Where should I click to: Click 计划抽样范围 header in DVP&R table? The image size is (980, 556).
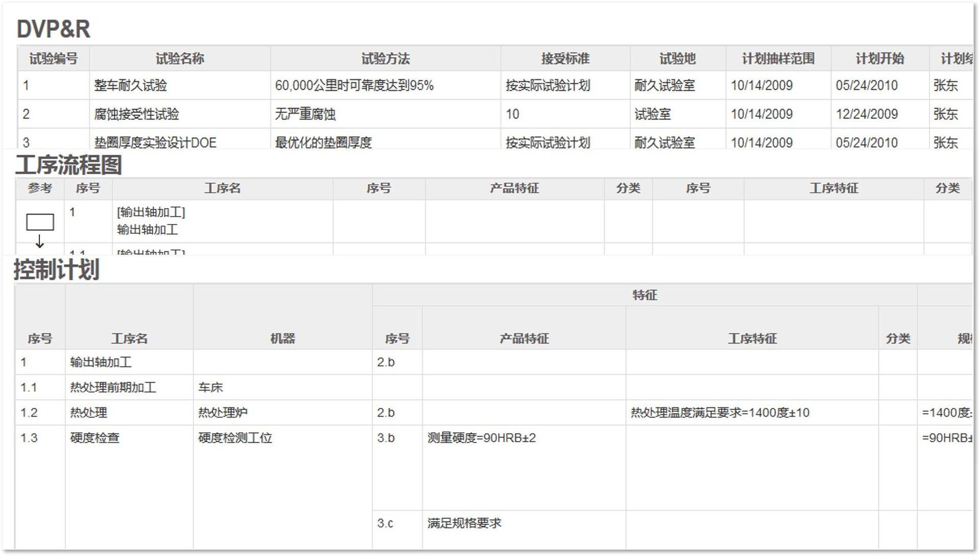778,59
